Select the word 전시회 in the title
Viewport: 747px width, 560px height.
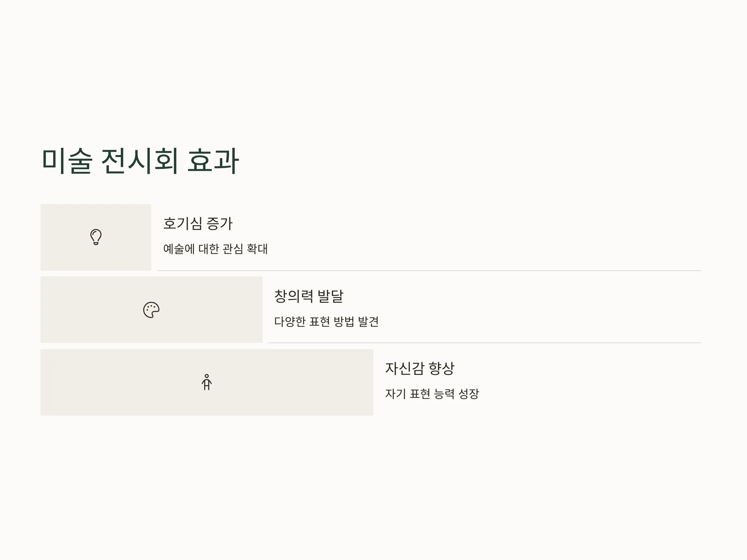(x=140, y=161)
